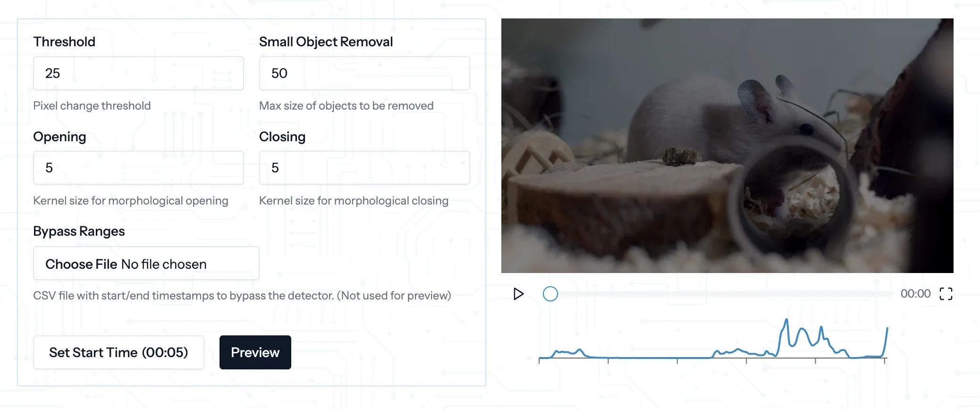Focus the Small Object Removal field
The image size is (980, 410).
click(364, 73)
